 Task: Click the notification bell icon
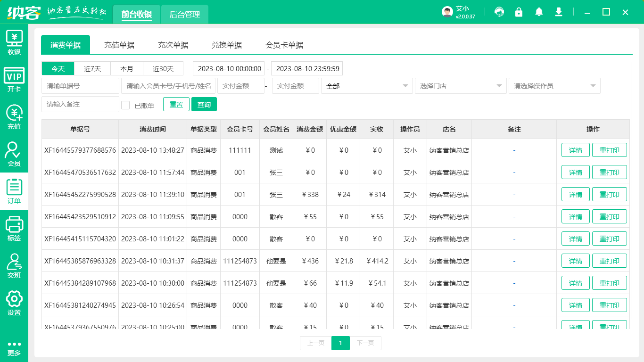click(x=538, y=12)
